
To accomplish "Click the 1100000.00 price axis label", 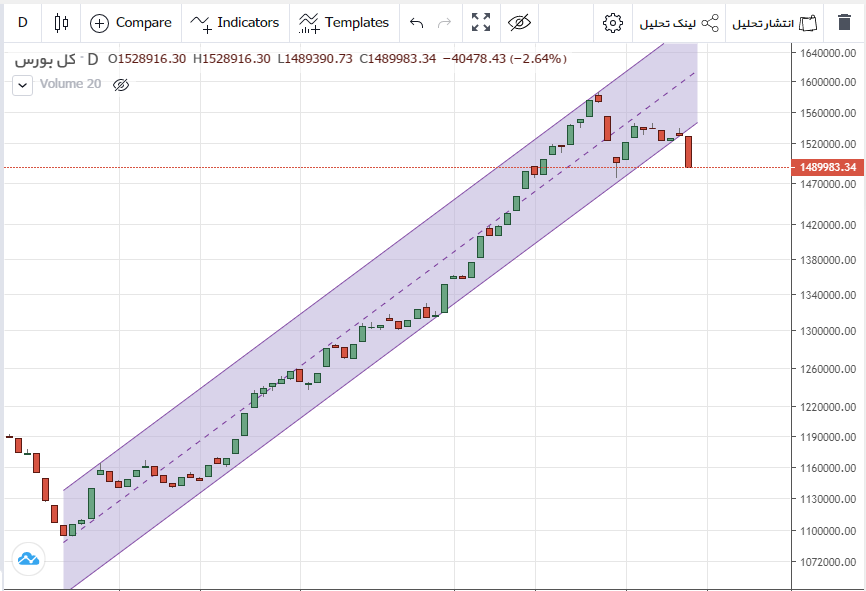I will [828, 531].
